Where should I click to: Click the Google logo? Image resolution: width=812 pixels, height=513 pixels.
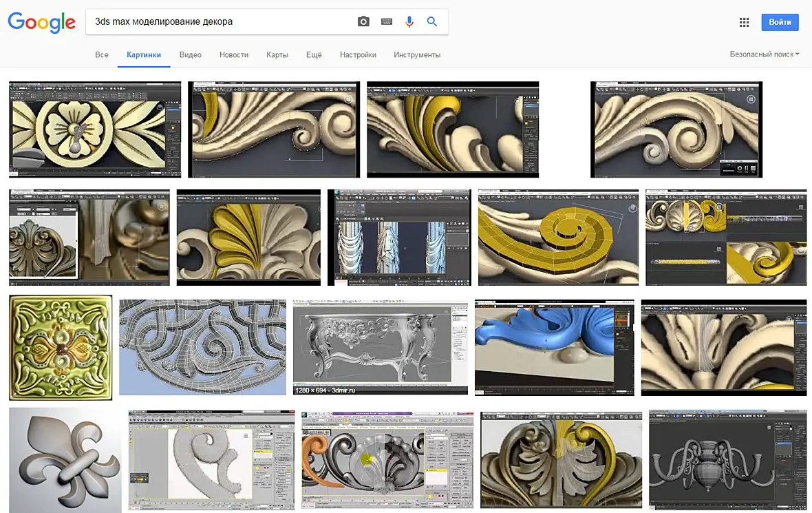[x=41, y=22]
